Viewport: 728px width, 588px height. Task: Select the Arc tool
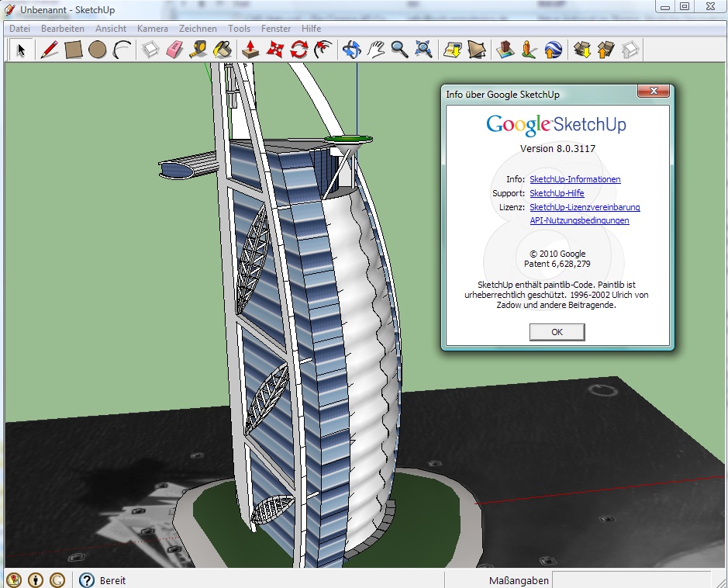[122, 50]
